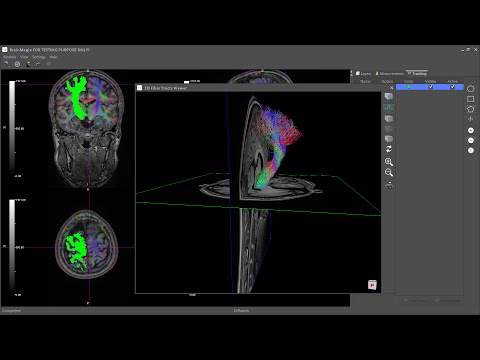The image size is (480, 360).
Task: Select the polygon ROI tool
Action: click(x=471, y=109)
